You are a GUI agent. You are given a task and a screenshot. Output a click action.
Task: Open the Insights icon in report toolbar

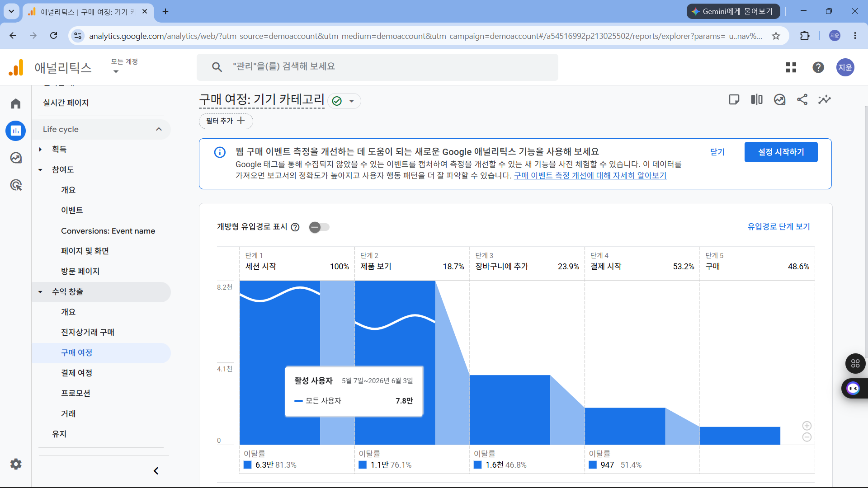(x=779, y=99)
